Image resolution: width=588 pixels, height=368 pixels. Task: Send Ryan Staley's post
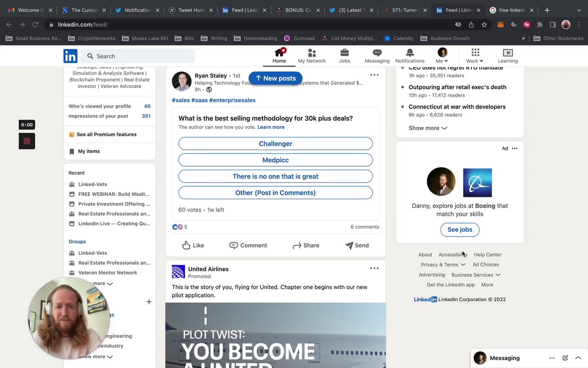click(x=357, y=245)
